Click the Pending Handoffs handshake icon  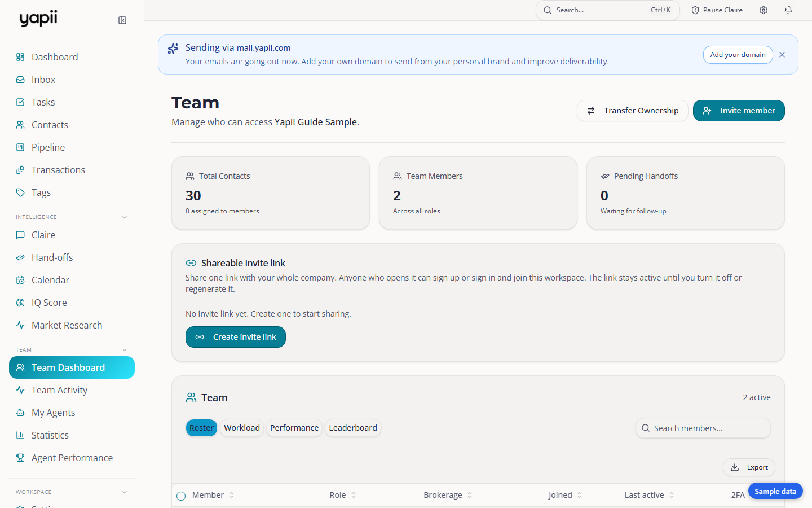[x=605, y=176]
